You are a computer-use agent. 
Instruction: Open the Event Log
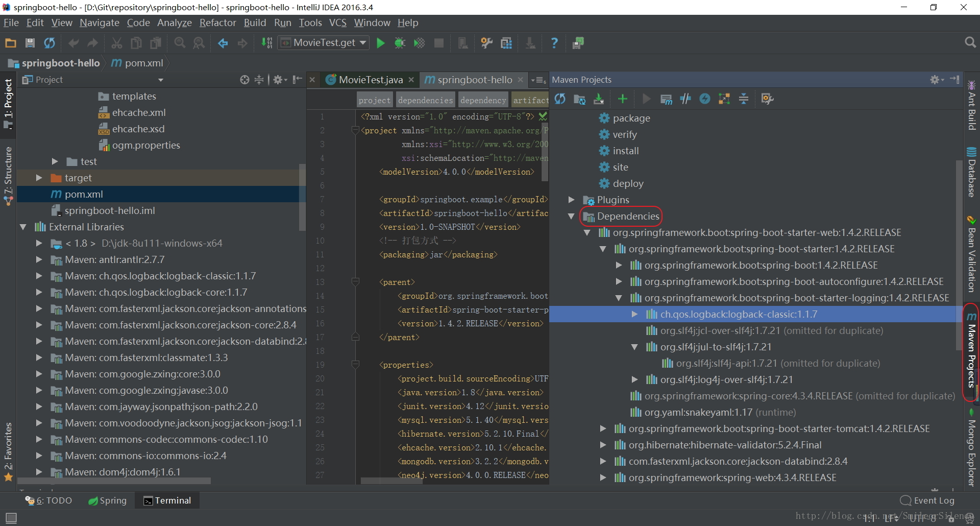click(927, 500)
